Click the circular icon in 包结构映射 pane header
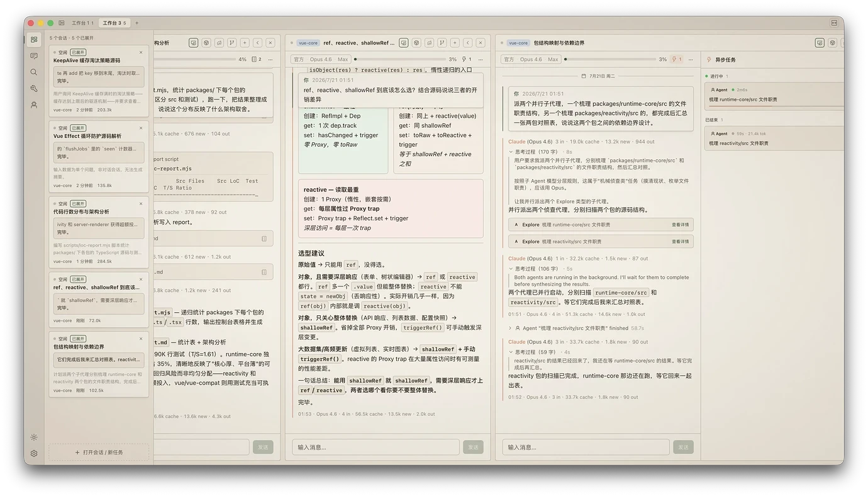 (x=832, y=43)
